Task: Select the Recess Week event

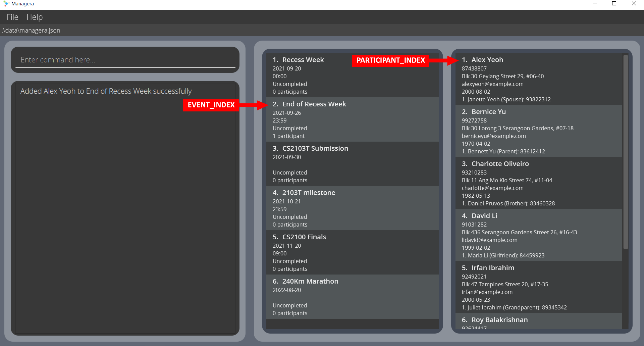Action: 352,75
